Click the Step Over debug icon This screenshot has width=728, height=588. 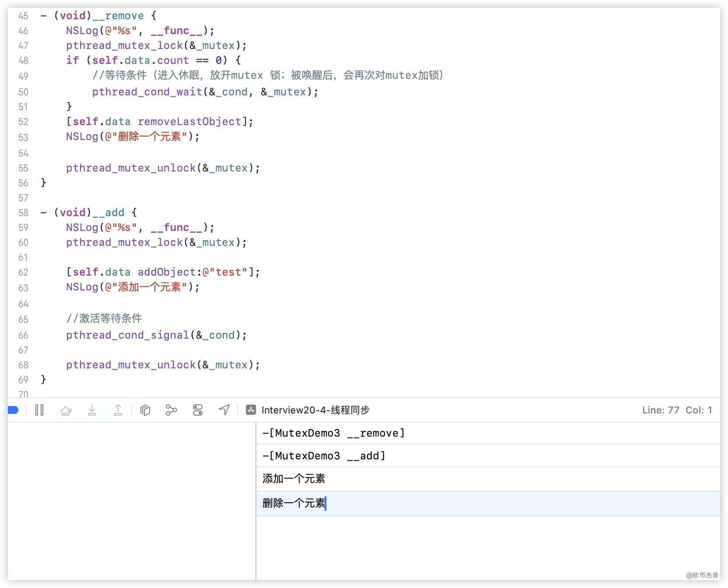coord(66,410)
